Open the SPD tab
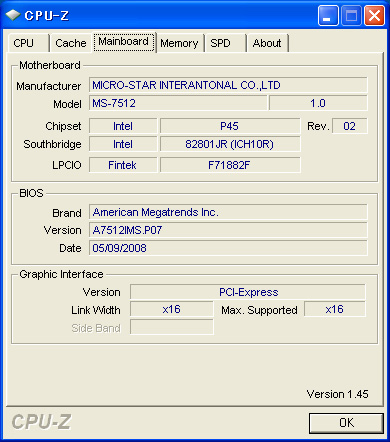 tap(225, 43)
